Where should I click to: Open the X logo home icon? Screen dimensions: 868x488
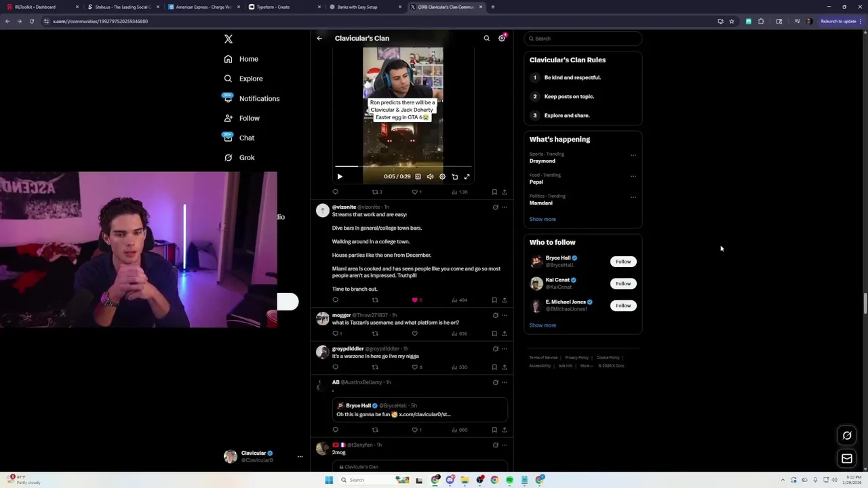click(x=229, y=39)
